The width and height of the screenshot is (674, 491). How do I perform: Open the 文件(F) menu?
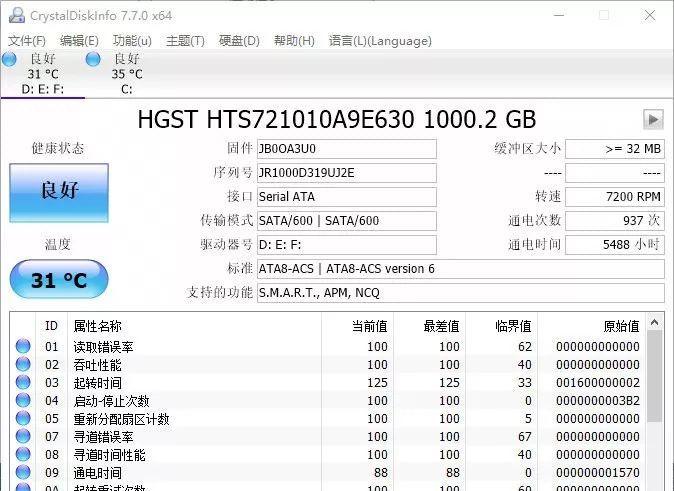click(x=27, y=41)
